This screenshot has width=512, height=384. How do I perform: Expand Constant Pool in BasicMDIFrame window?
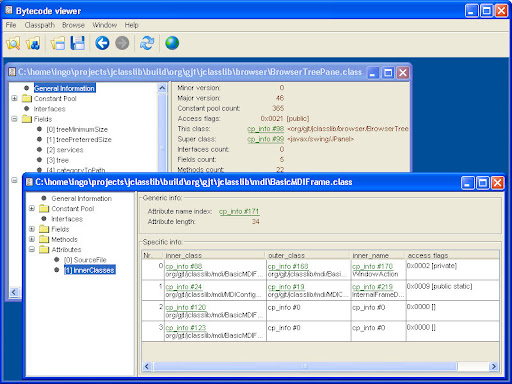click(x=32, y=208)
